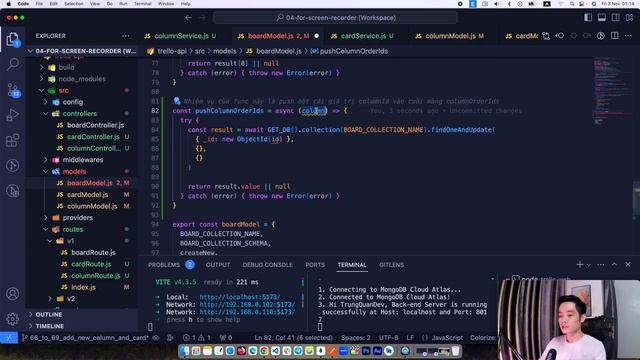
Task: Expand the config folder
Action: click(45, 102)
